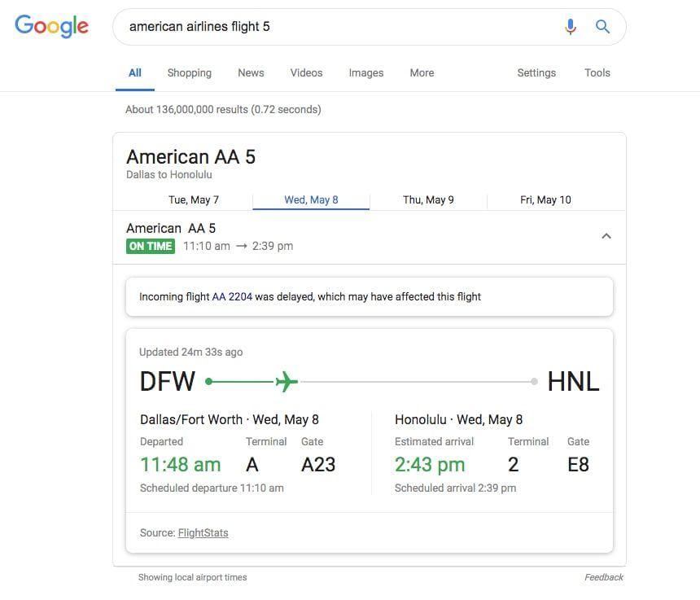The image size is (700, 600).
Task: Open the Tools options
Action: pos(597,72)
